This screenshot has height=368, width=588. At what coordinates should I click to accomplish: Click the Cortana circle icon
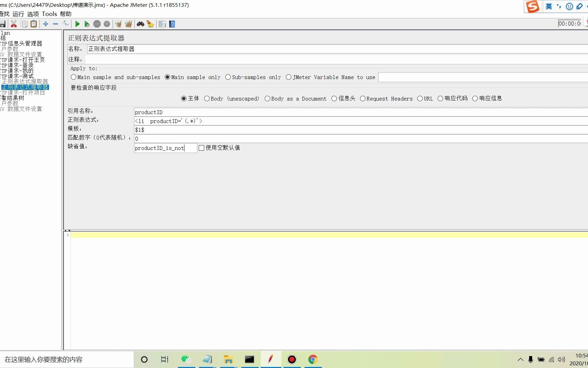[x=144, y=359]
